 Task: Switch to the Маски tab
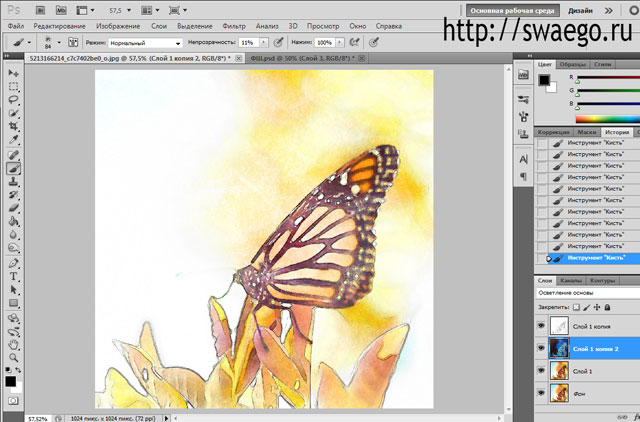(x=587, y=132)
